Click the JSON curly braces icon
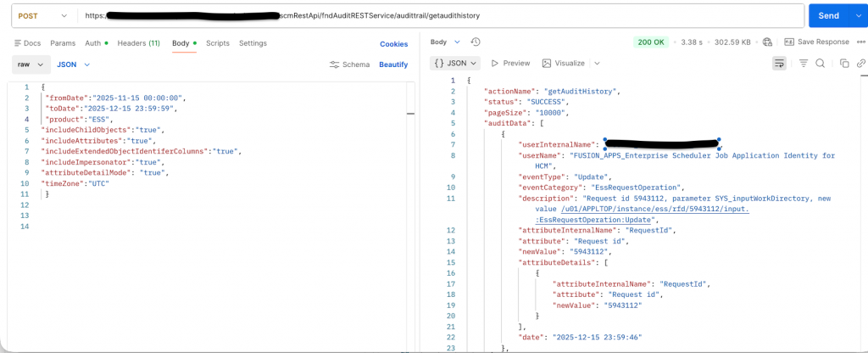Viewport: 868px width, 353px height. (439, 63)
